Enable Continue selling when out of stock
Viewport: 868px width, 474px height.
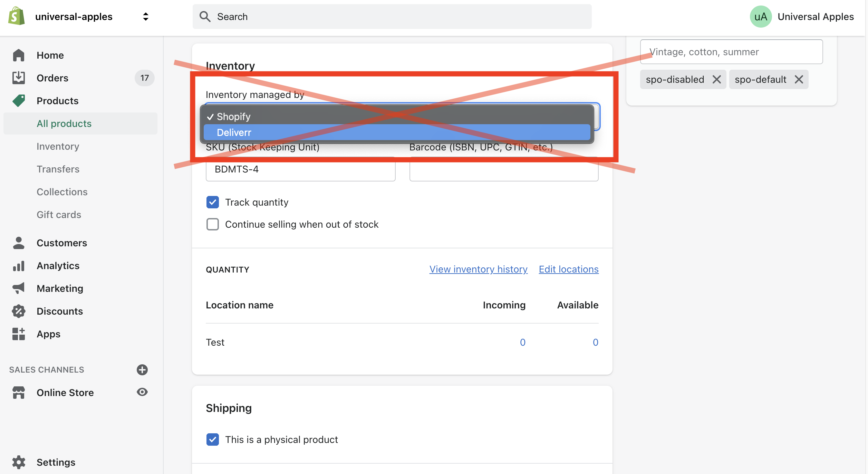click(x=213, y=224)
